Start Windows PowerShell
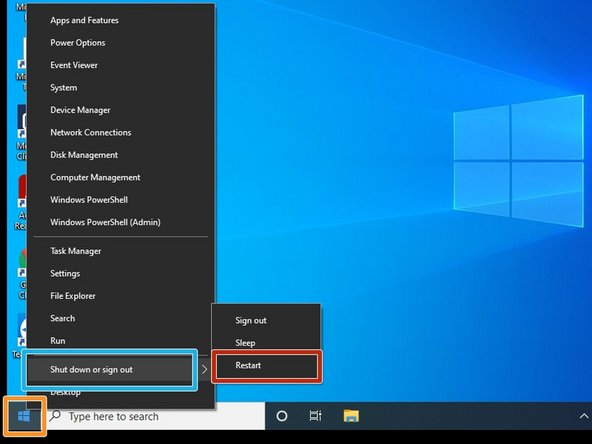592x444 pixels. pyautogui.click(x=121, y=200)
